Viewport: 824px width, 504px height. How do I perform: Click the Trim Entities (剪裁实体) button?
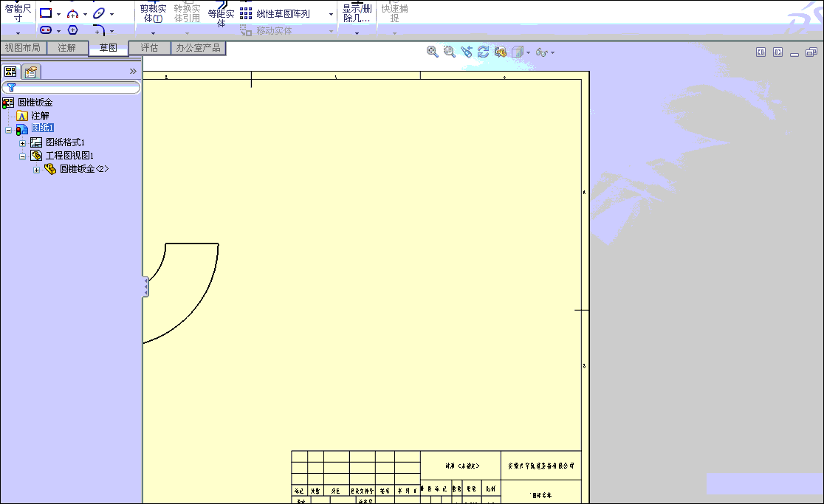click(x=153, y=13)
